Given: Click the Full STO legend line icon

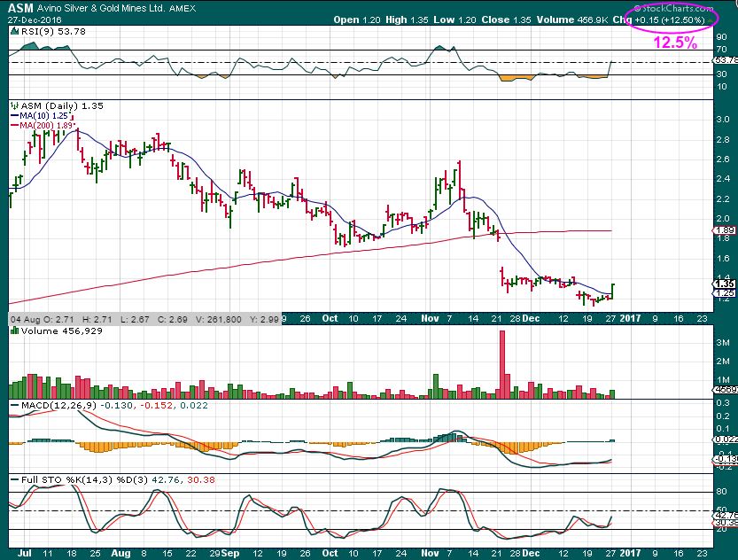Looking at the screenshot, I should [x=13, y=479].
